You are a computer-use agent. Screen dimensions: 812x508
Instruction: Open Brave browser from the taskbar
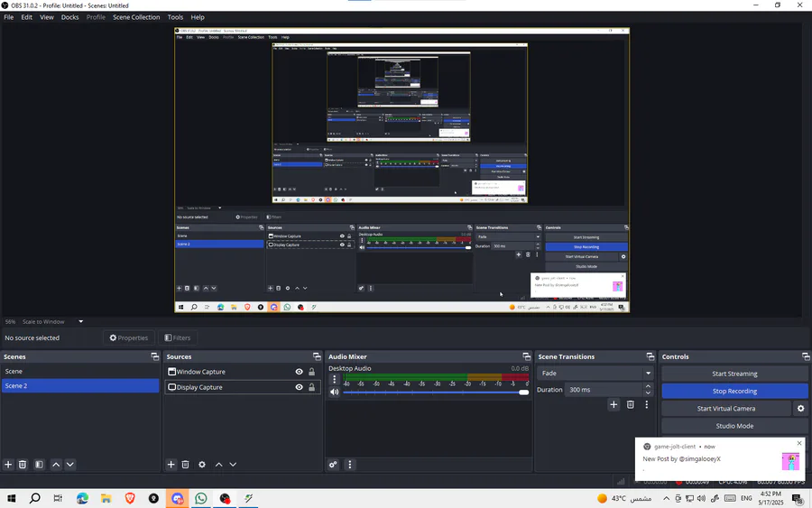coord(130,498)
